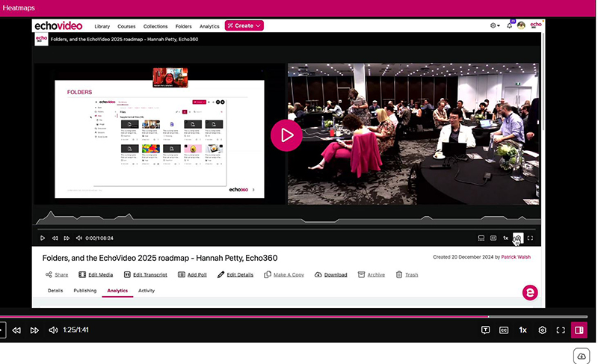Rewind the outer video player
Screen dimensions: 598x364
[16, 330]
